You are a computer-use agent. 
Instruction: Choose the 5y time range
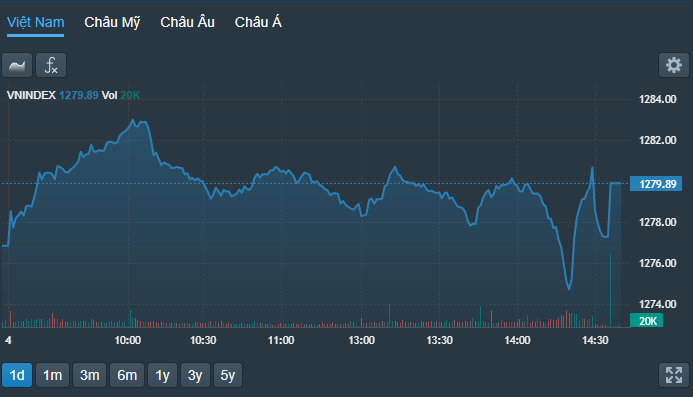pyautogui.click(x=228, y=375)
